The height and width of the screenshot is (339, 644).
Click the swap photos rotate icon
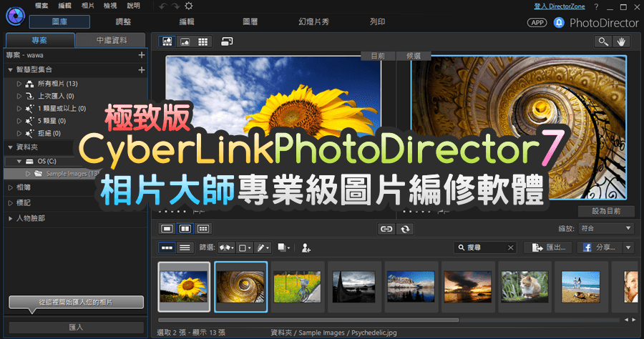(405, 229)
